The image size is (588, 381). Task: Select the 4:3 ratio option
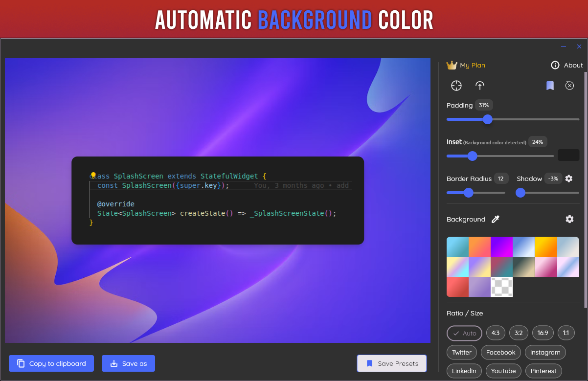[x=496, y=333]
